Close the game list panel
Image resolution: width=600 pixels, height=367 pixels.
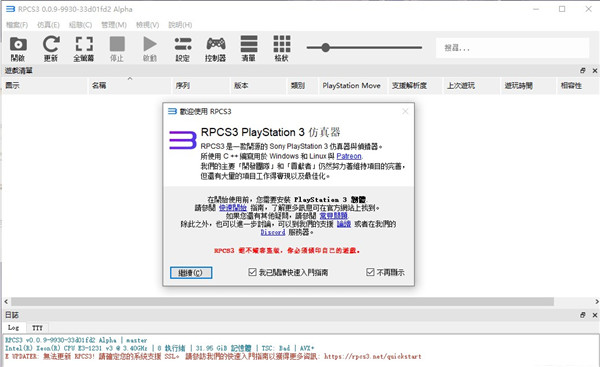tap(595, 70)
